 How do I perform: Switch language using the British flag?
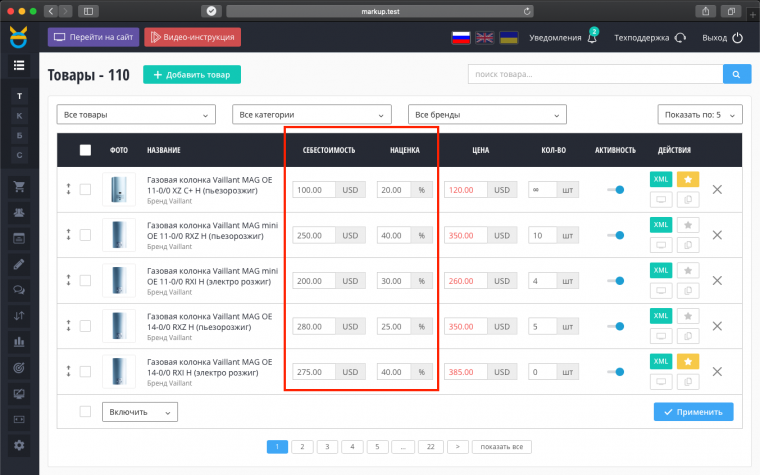[485, 38]
